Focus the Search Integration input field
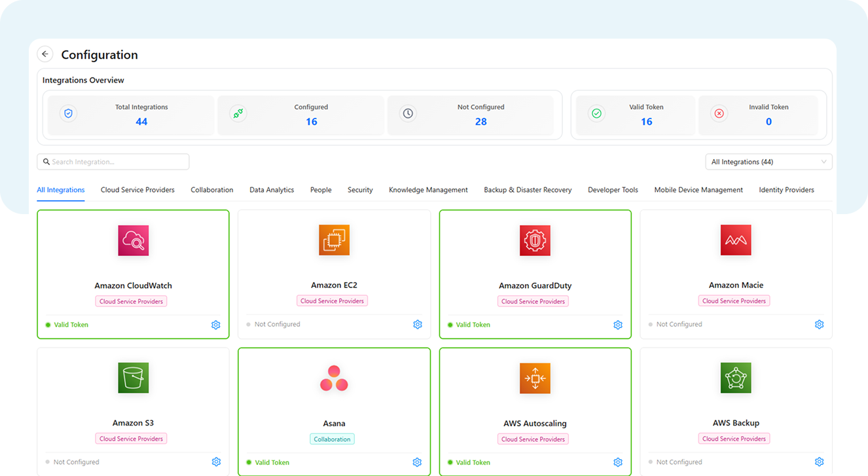 (x=113, y=162)
